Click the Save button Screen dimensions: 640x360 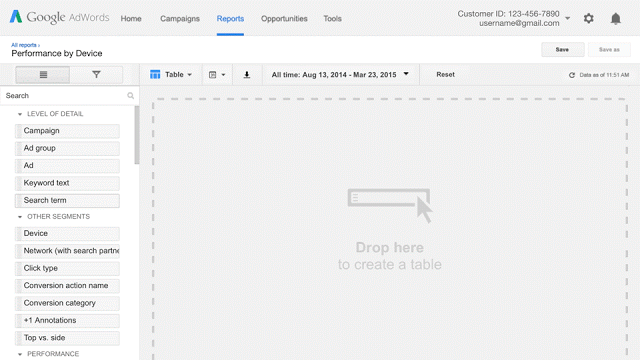562,49
